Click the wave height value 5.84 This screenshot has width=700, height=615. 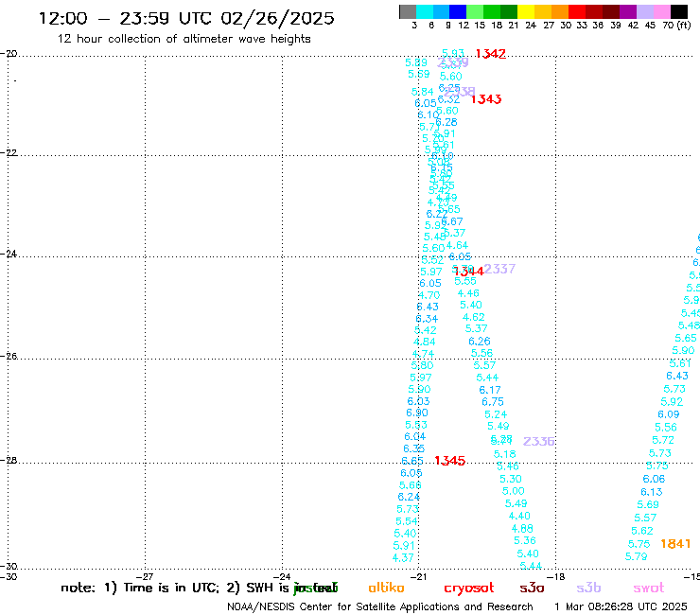point(422,92)
